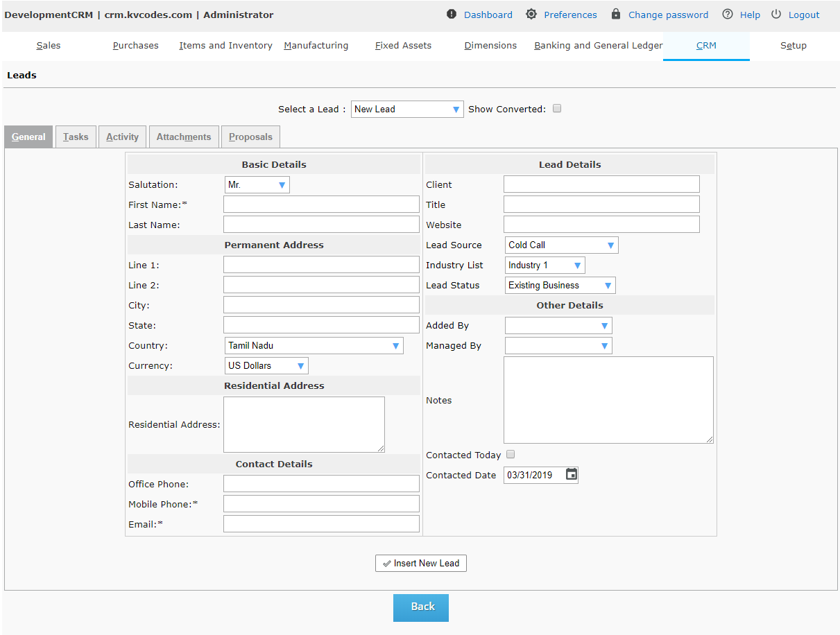Click into the First Name field
The image size is (840, 635).
pyautogui.click(x=321, y=205)
